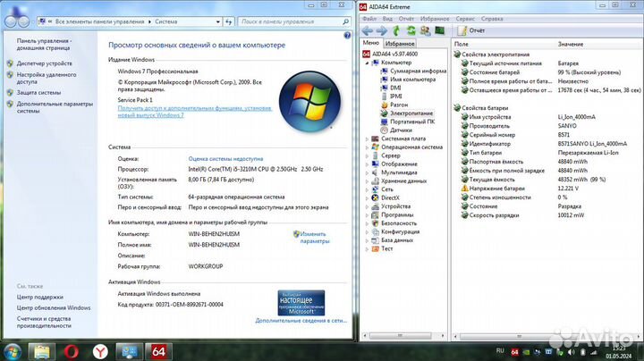
Task: Select Разгон tree item
Action: pyautogui.click(x=394, y=105)
